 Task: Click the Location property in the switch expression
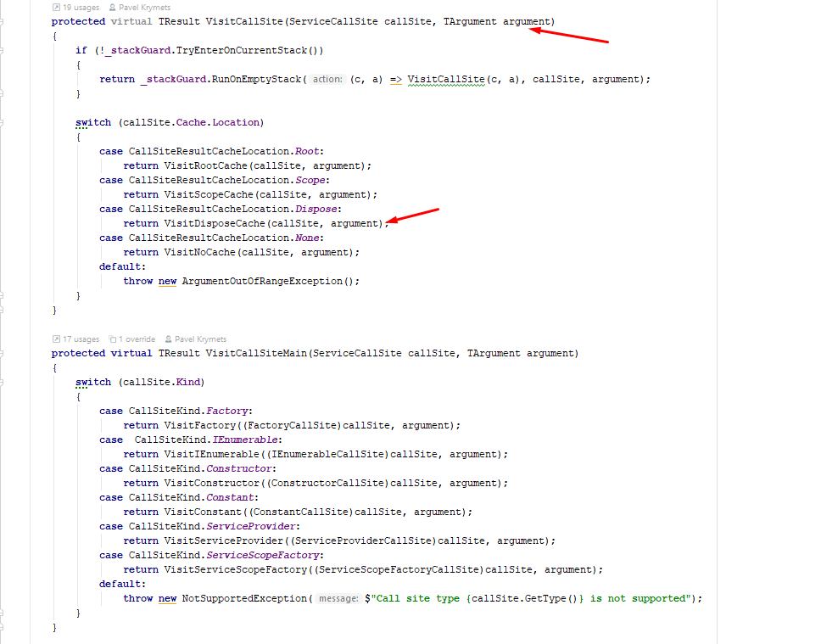(x=236, y=123)
